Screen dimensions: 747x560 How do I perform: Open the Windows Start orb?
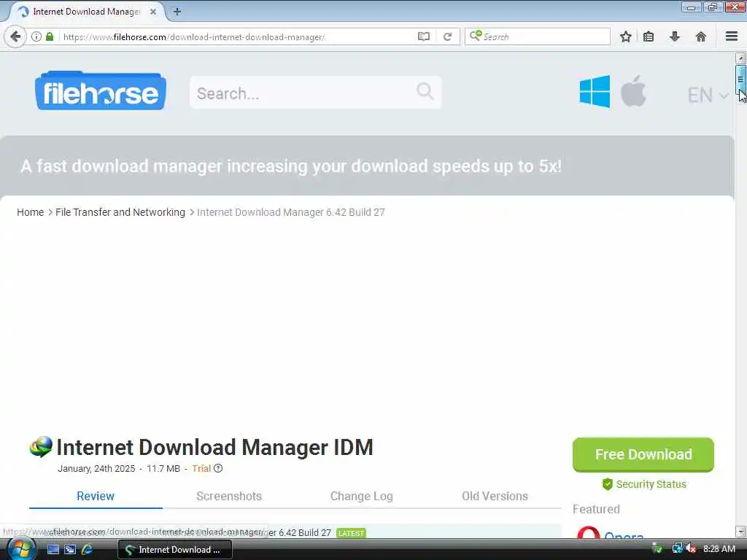(21, 549)
